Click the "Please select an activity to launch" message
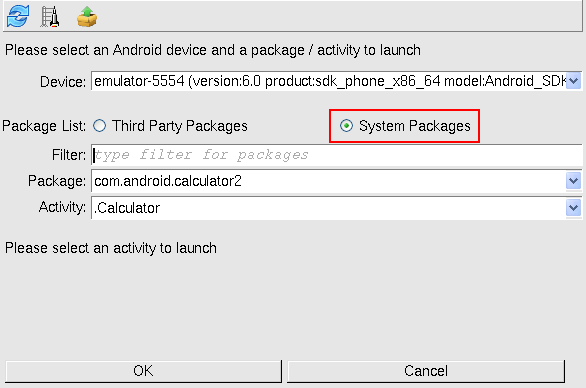Image resolution: width=586 pixels, height=388 pixels. click(111, 248)
